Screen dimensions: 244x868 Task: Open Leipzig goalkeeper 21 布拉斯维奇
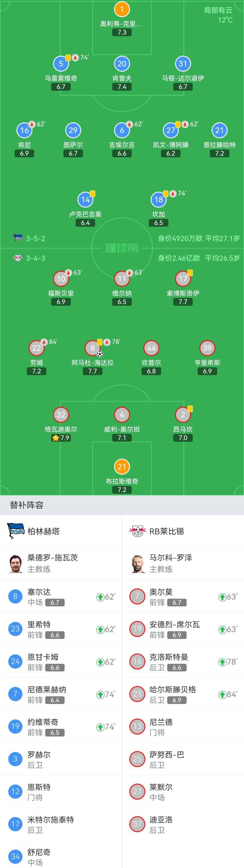point(122,467)
